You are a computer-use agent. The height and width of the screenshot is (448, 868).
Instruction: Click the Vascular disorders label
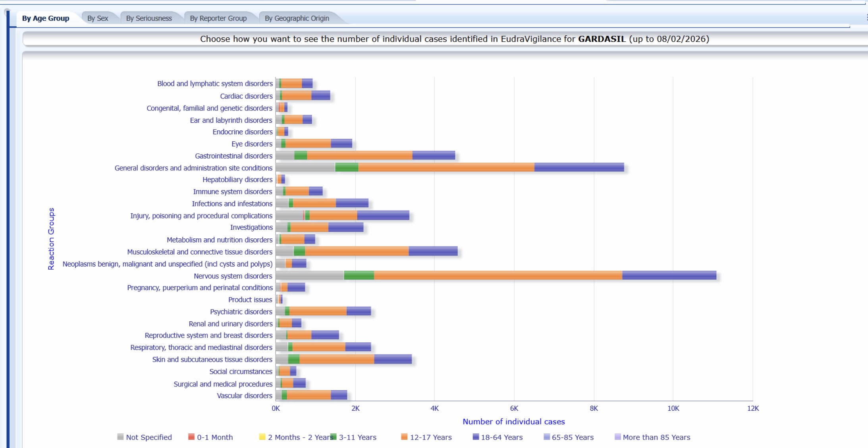click(x=245, y=396)
